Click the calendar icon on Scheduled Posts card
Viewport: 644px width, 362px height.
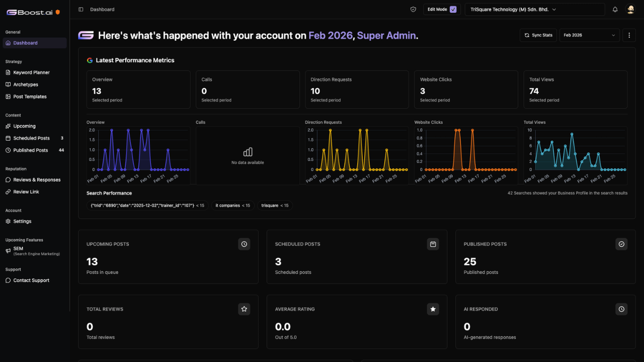(x=433, y=244)
